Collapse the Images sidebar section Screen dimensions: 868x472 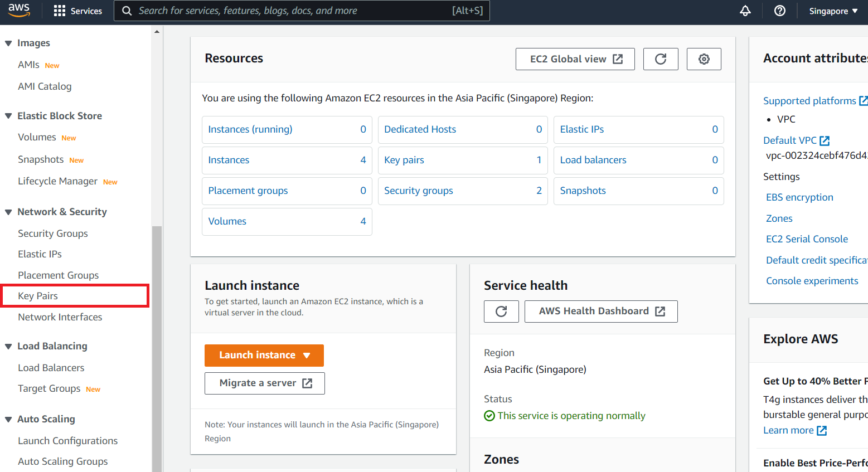coord(8,43)
